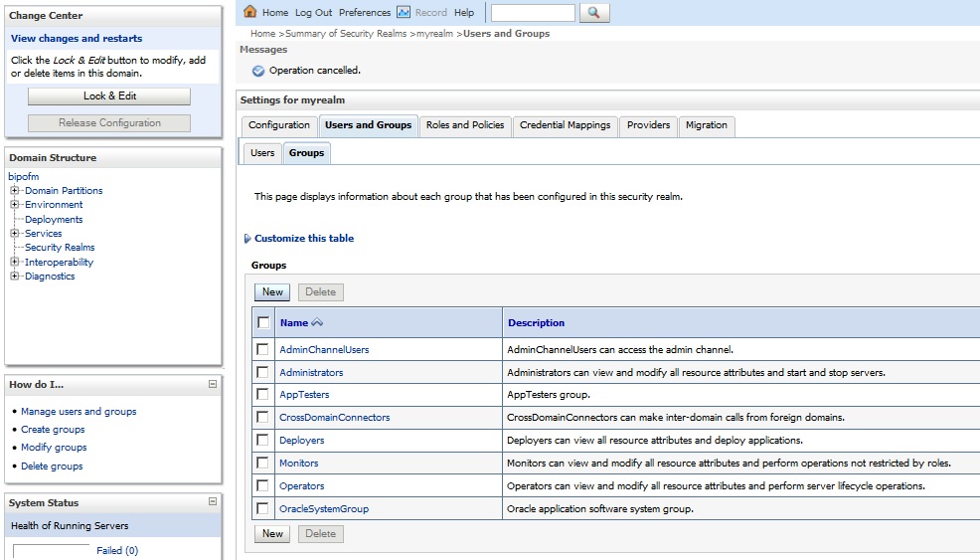
Task: Click Manage users and groups help link
Action: (79, 411)
